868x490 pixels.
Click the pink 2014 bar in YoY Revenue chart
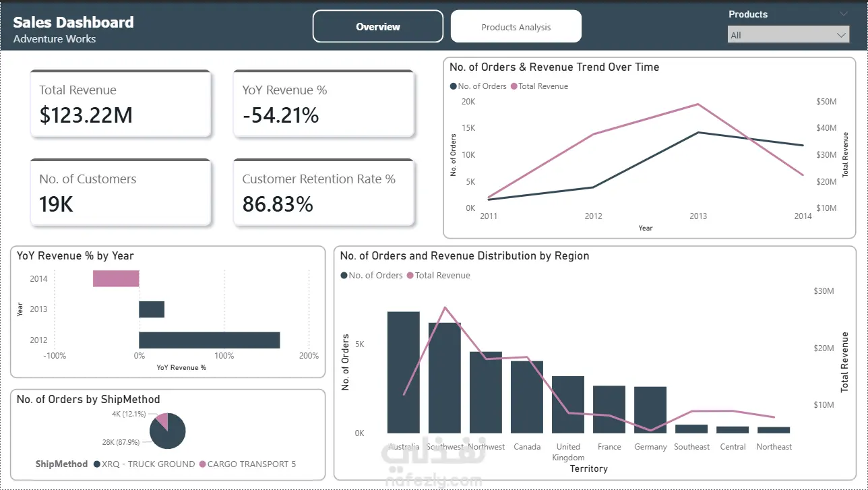click(x=115, y=278)
